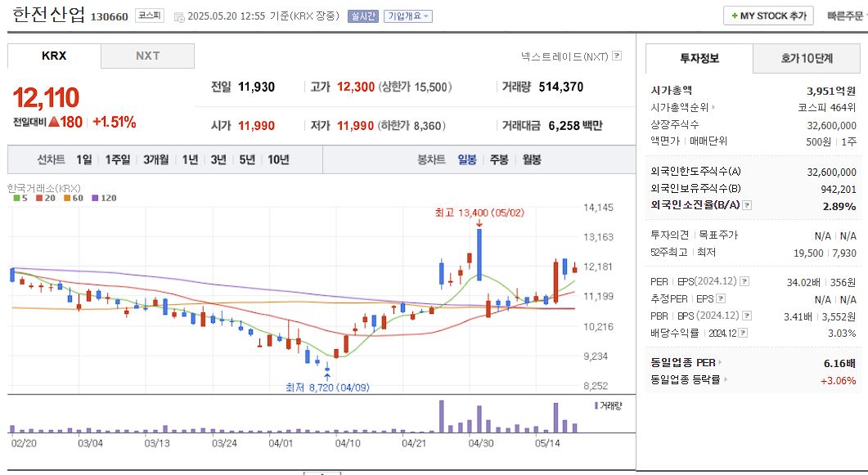Click the orange 60-day legend swatch
Viewport: 868px width, 475px height.
tap(69, 197)
